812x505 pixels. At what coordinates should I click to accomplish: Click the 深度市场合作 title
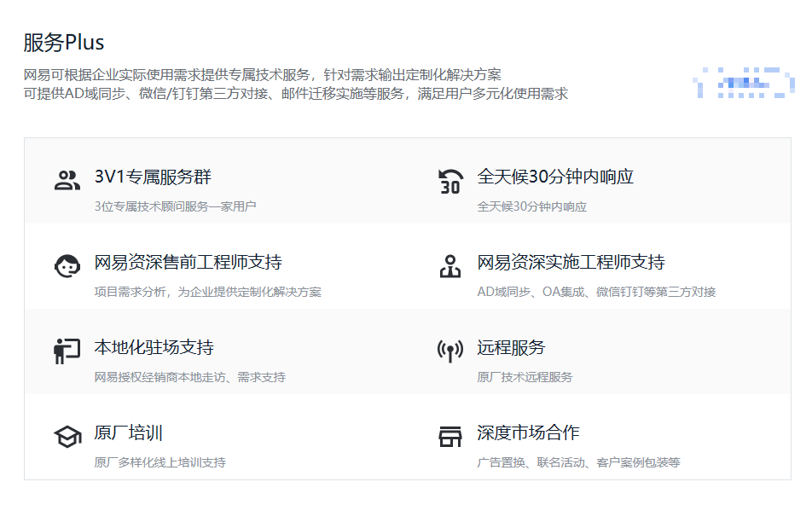tap(528, 432)
